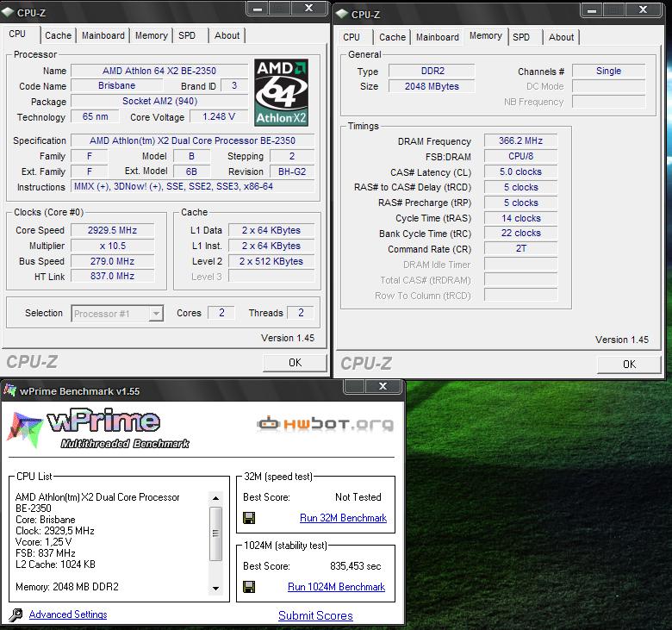Minimize the right CPU-Z memory window
Image resolution: width=672 pixels, height=630 pixels.
coord(592,10)
